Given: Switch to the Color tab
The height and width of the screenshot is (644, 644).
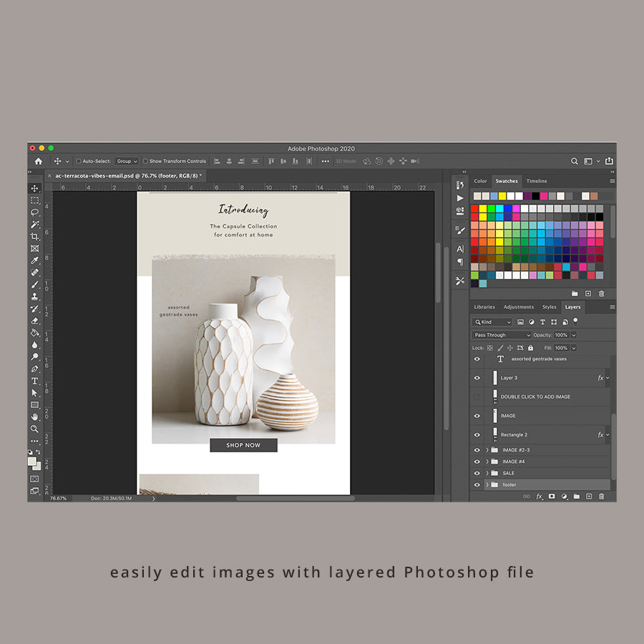Looking at the screenshot, I should [480, 181].
